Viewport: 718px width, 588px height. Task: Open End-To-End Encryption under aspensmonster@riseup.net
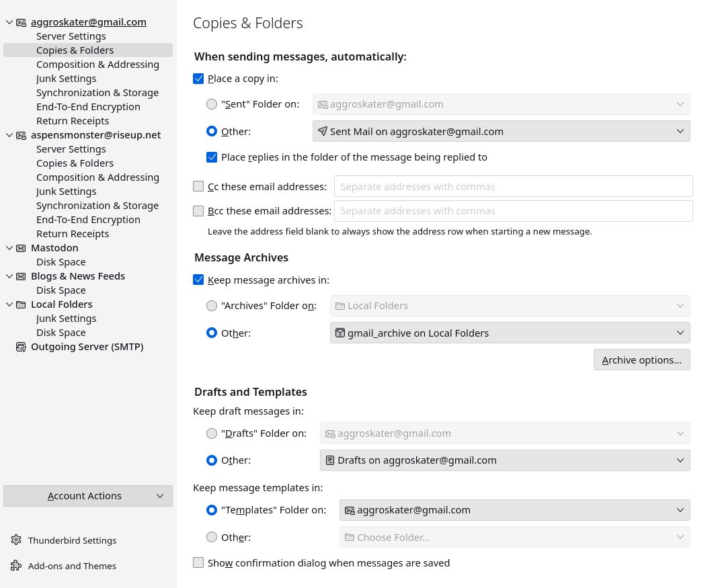click(88, 220)
